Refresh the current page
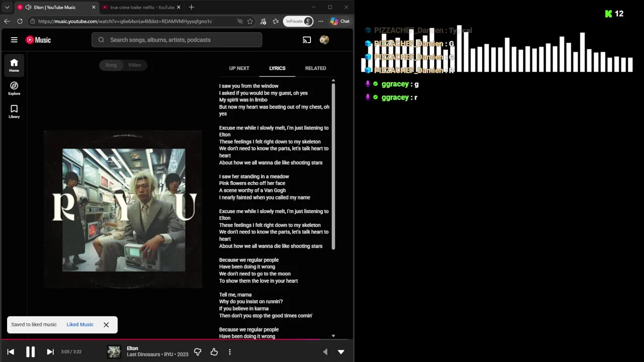 click(20, 21)
